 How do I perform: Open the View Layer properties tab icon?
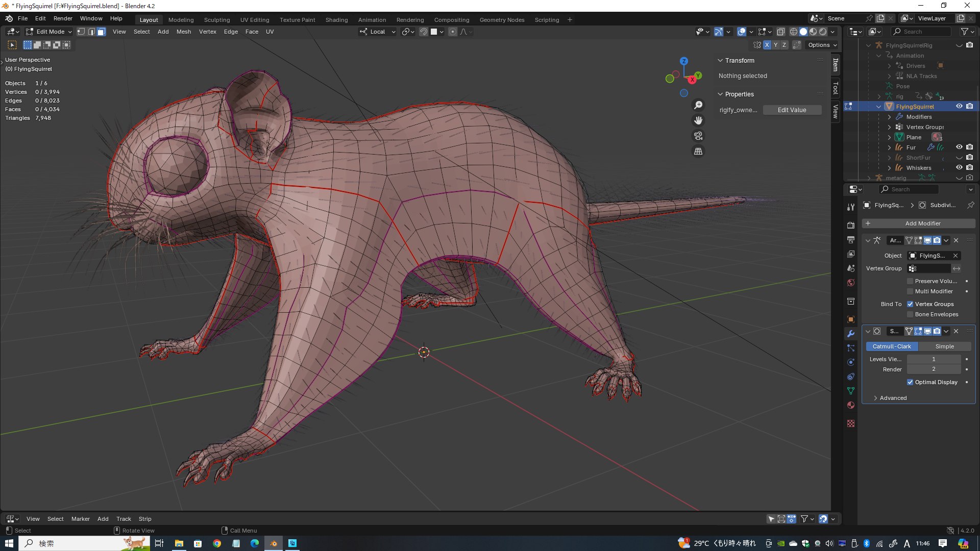pyautogui.click(x=850, y=254)
